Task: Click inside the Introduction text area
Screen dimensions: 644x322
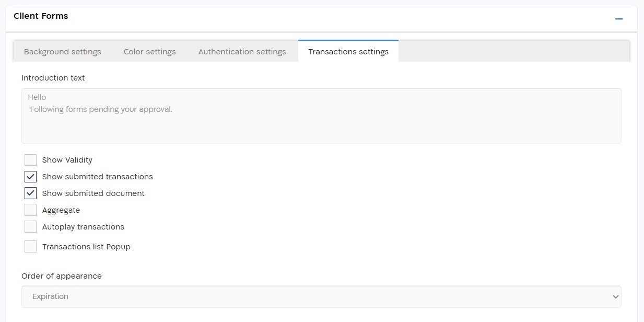Action: pos(321,116)
